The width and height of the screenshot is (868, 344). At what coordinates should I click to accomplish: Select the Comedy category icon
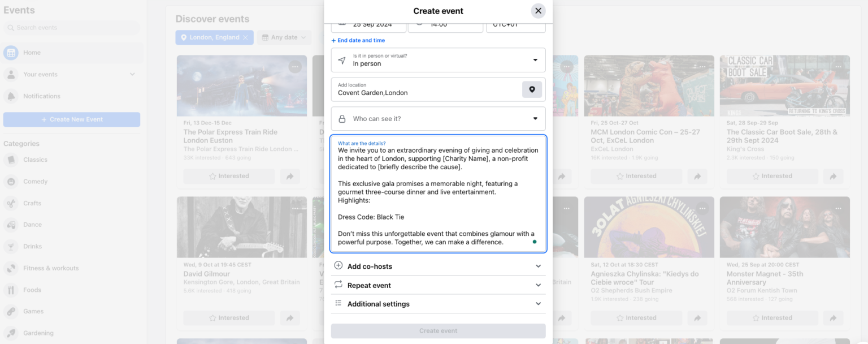[11, 181]
